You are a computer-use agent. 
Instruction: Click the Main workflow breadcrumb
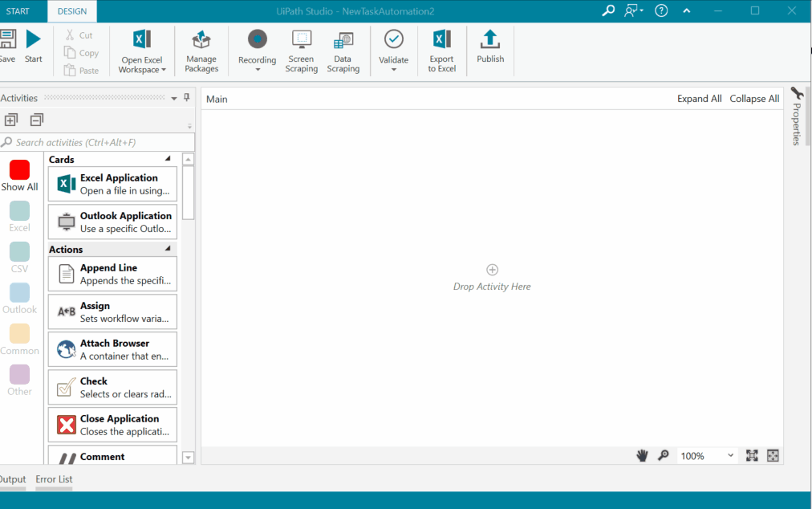(x=217, y=99)
